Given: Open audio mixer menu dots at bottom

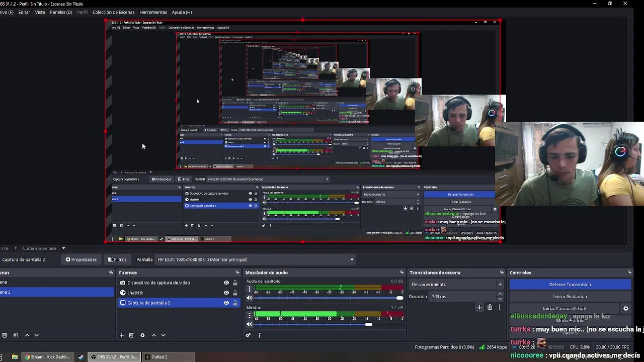Looking at the screenshot, I should 260,335.
